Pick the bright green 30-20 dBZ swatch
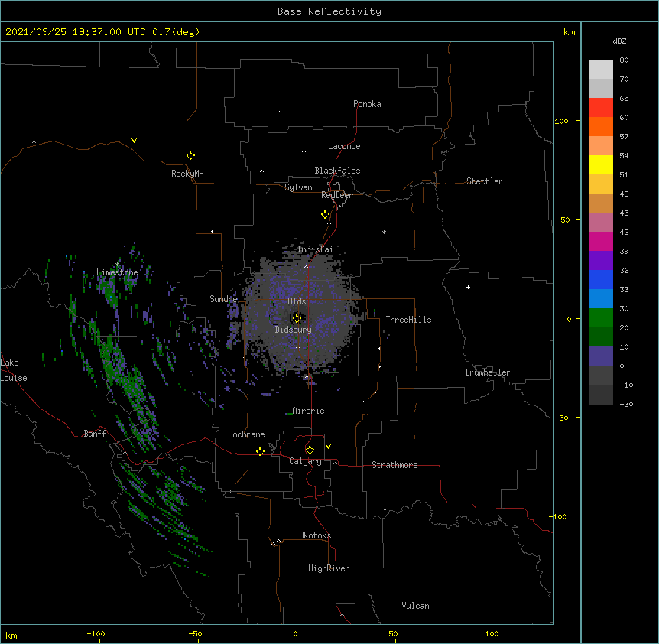 click(x=601, y=318)
